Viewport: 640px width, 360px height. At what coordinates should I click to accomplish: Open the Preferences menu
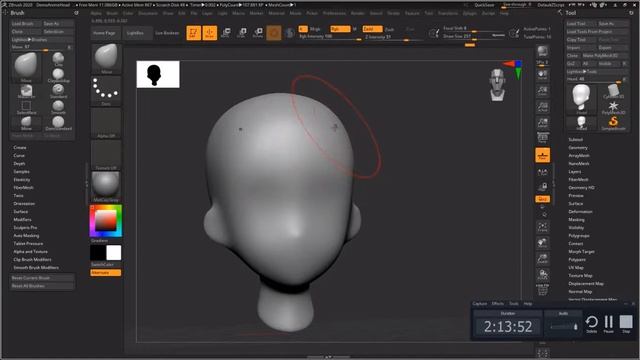pyautogui.click(x=334, y=13)
